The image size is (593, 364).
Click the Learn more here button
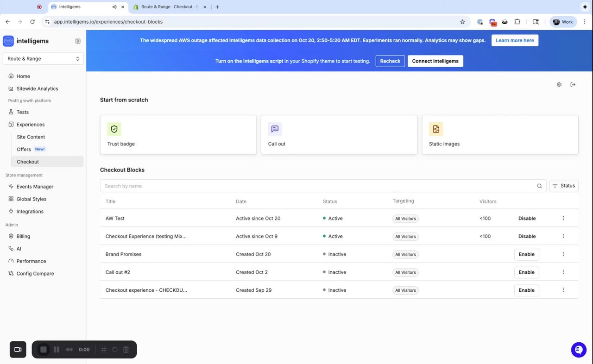point(515,40)
